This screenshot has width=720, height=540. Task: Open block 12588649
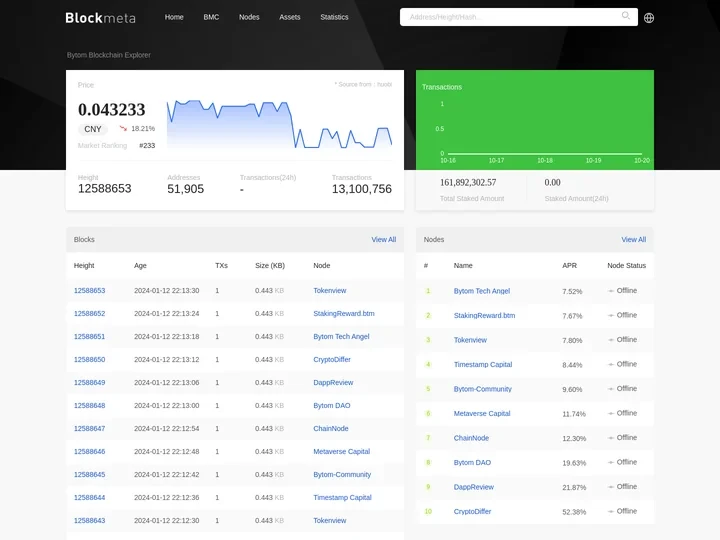point(90,382)
